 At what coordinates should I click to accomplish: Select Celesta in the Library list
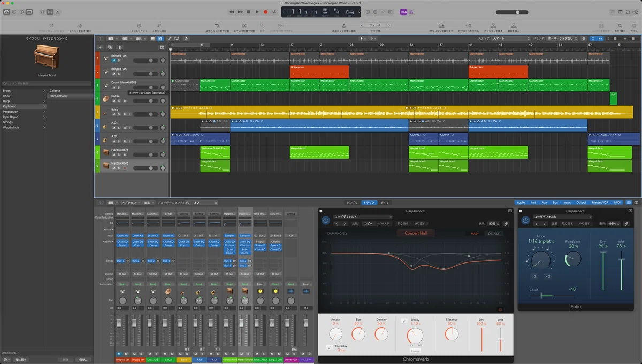(56, 90)
